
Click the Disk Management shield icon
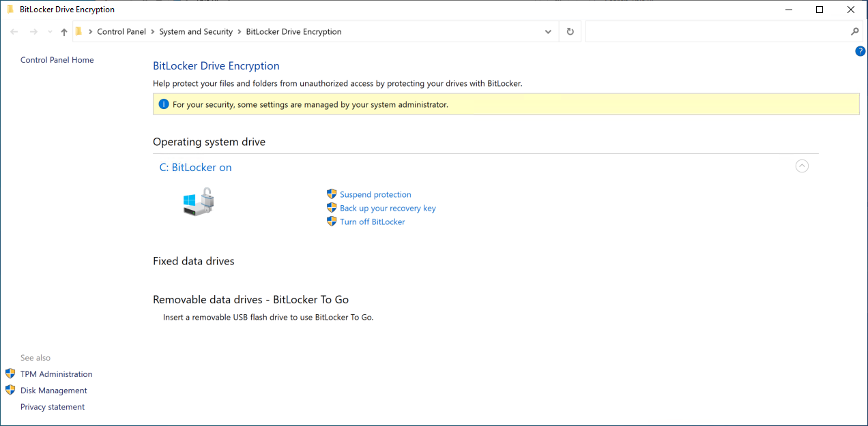(10, 390)
